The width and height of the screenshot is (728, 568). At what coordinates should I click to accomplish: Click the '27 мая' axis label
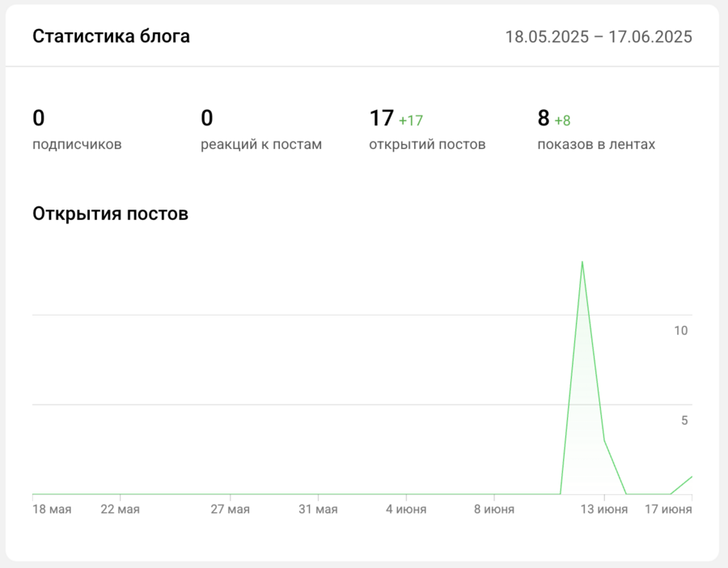click(x=231, y=510)
